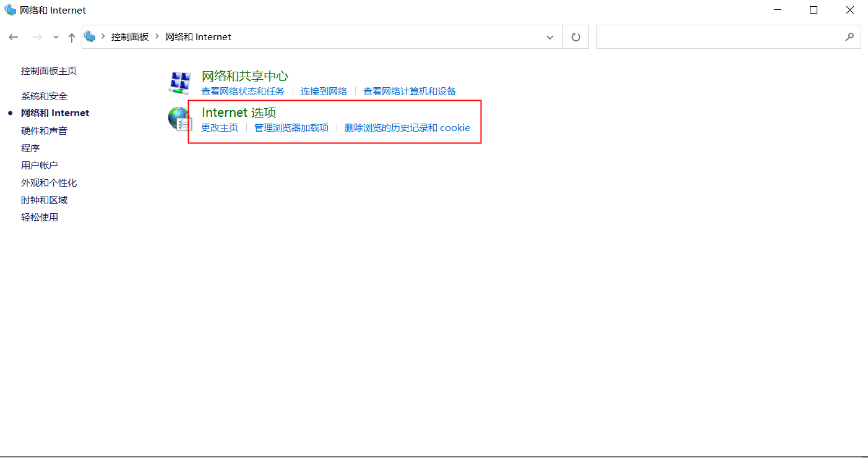Open 系统和安全 category in the sidebar
The image size is (868, 458).
point(45,96)
